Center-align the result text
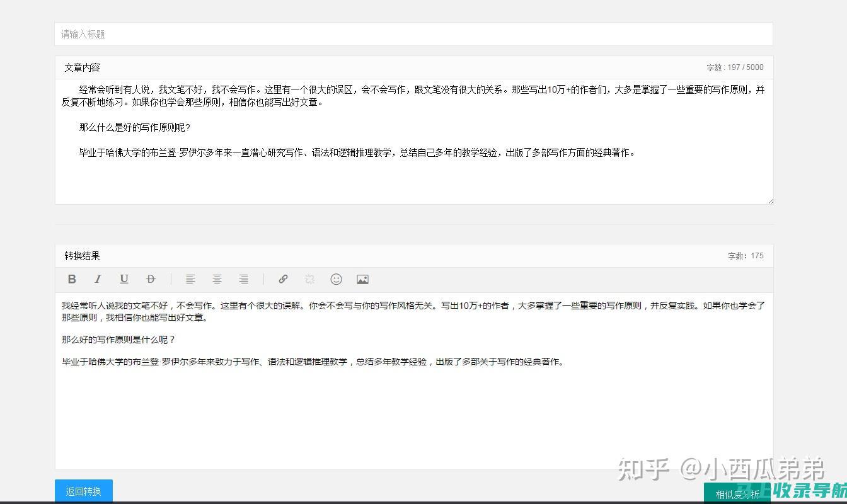Viewport: 847px width, 504px height. tap(217, 279)
